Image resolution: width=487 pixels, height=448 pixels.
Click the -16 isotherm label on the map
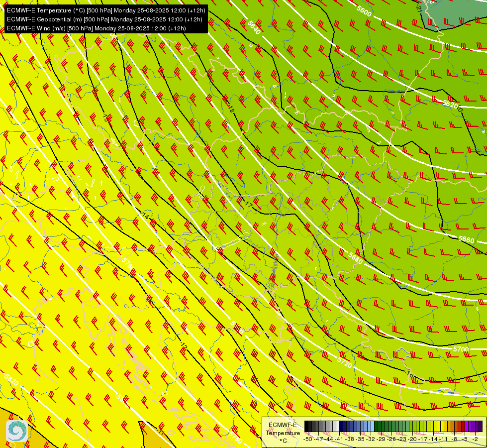[x=409, y=374]
